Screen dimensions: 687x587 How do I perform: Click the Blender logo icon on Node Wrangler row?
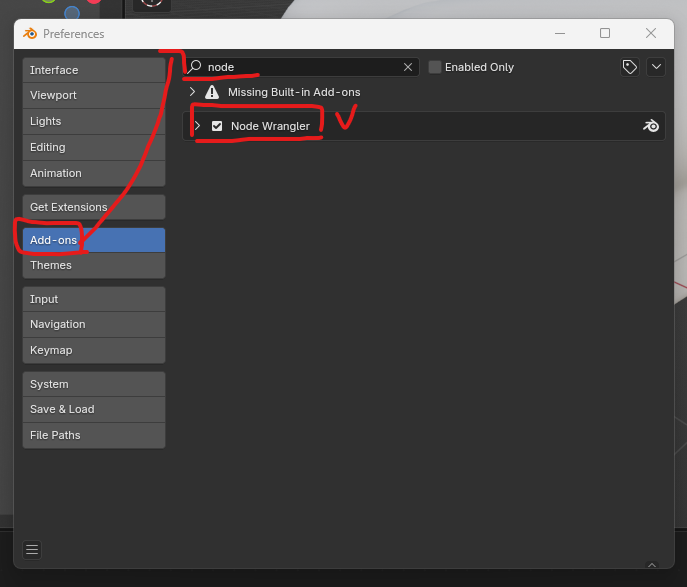651,126
